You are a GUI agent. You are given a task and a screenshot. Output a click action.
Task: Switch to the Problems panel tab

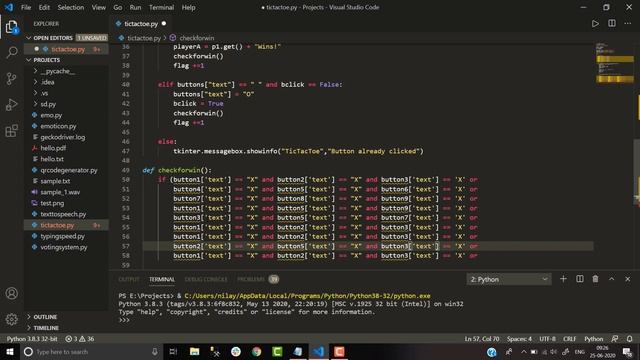[258, 279]
